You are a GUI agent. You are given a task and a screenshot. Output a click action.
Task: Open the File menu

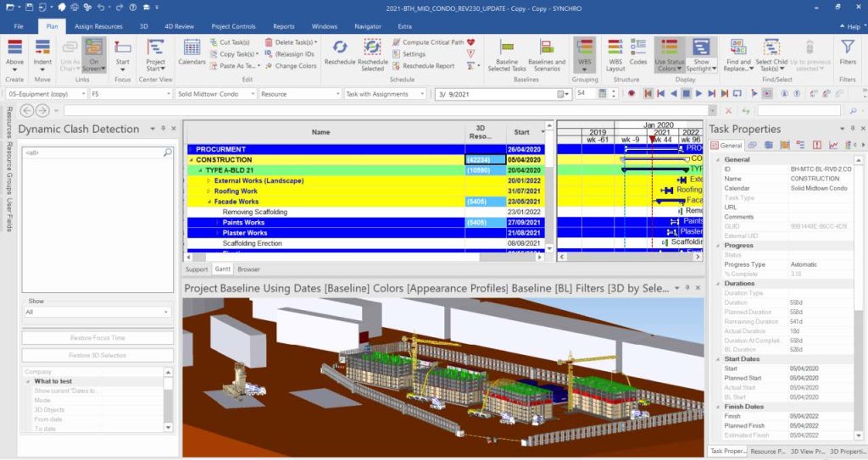[x=19, y=26]
